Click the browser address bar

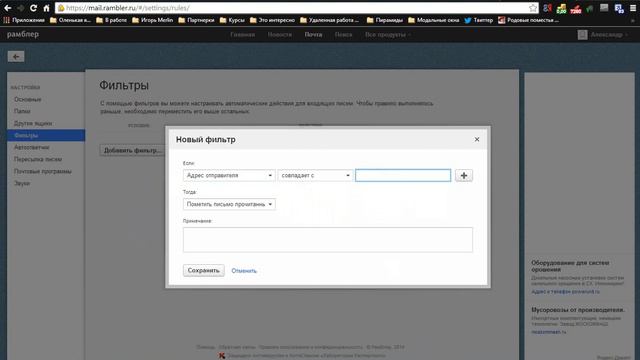[x=297, y=8]
